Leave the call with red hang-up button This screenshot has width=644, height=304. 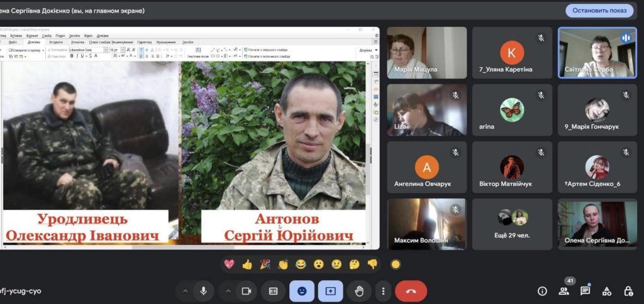[x=411, y=291]
